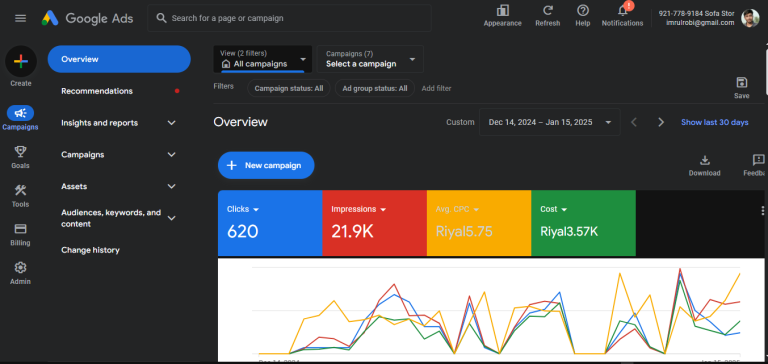Screen dimensions: 768x364
Task: Download the overview report
Action: 704,166
